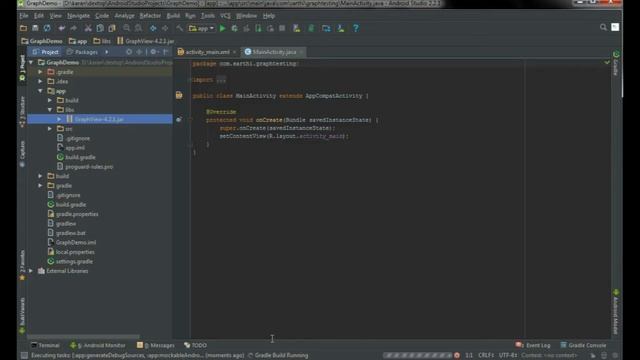Expand the .idea folder node
This screenshot has height=360, width=640.
tap(40, 81)
